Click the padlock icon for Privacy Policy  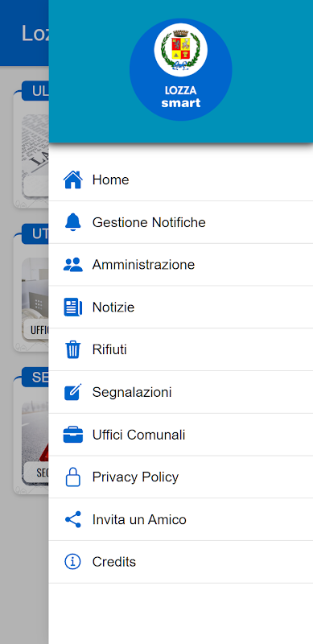[x=73, y=477]
